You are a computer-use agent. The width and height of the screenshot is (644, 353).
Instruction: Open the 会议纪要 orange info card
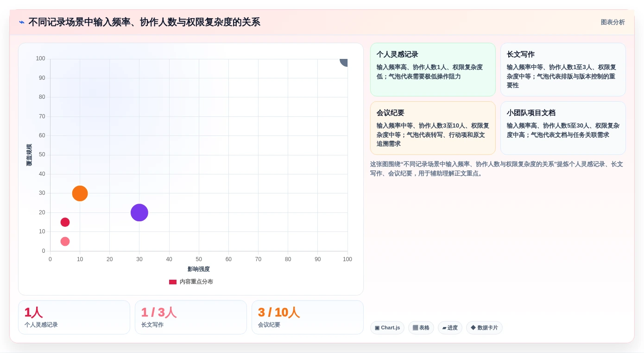(x=433, y=128)
